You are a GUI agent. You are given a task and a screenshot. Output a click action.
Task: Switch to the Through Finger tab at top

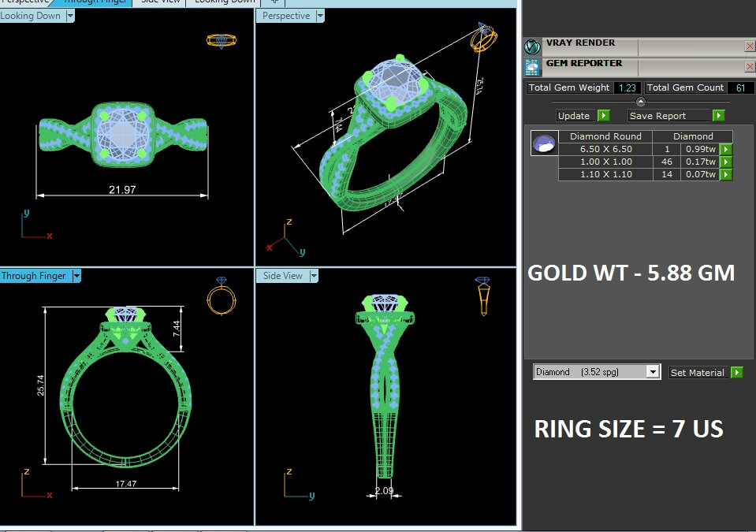click(x=95, y=2)
